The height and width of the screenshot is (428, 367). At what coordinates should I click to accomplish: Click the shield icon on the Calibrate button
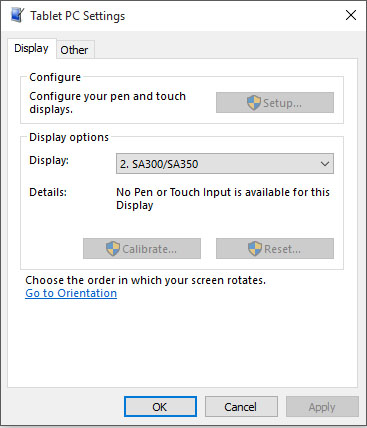point(113,249)
